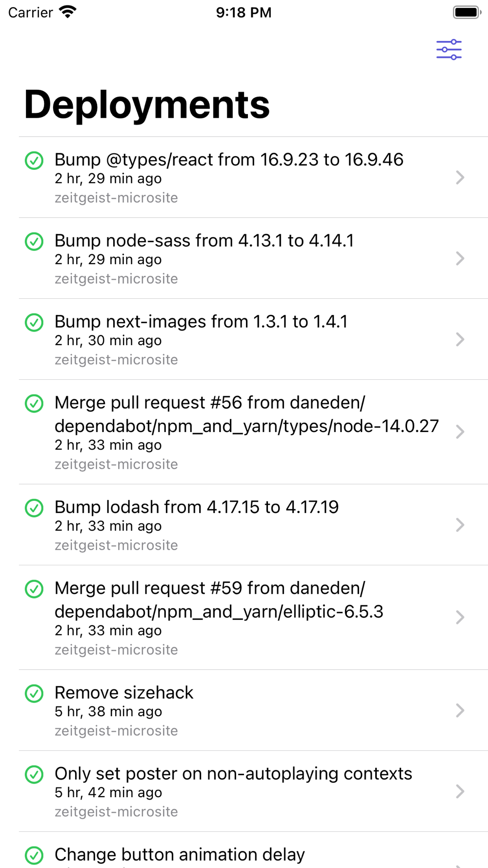
Task: Tap success checkmark for node-sass bump
Action: click(34, 242)
